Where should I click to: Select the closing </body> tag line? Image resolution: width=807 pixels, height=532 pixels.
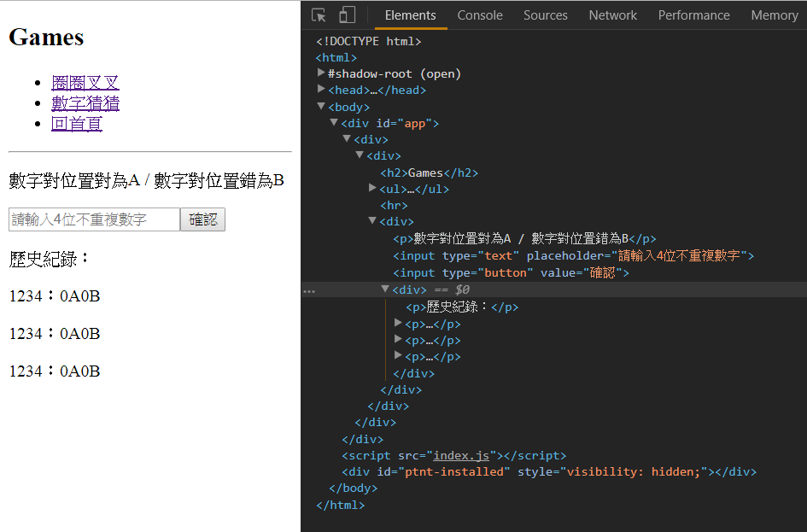click(353, 488)
